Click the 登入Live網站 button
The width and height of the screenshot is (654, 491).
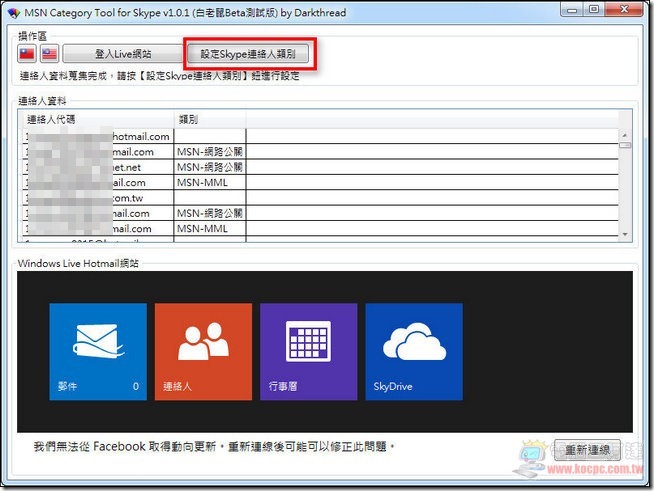pyautogui.click(x=123, y=54)
